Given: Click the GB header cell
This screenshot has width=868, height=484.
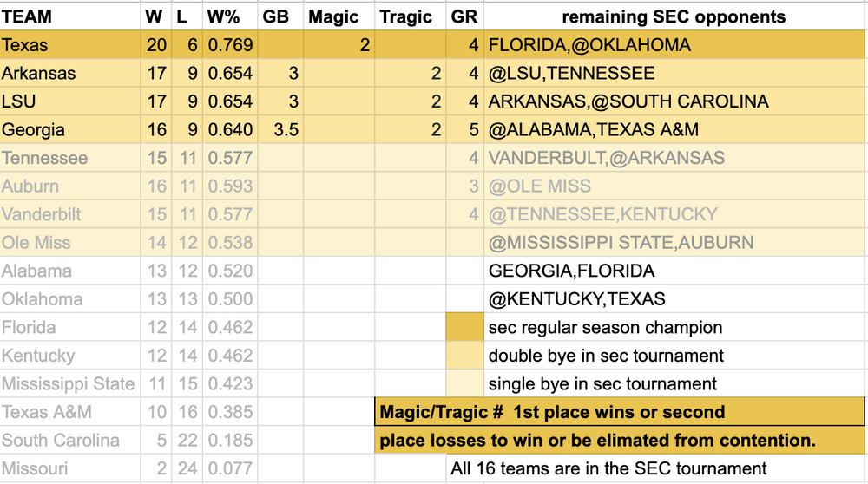Looking at the screenshot, I should point(281,16).
